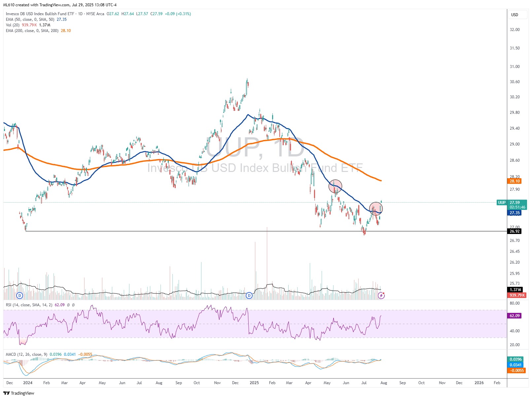
Task: Click the green 0.0396 MACD label
Action: 515,359
